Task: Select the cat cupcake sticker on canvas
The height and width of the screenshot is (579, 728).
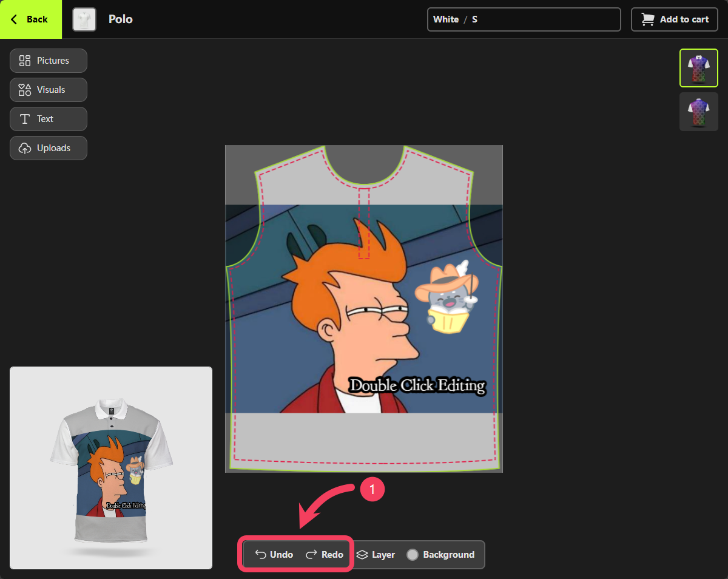Action: (x=447, y=298)
